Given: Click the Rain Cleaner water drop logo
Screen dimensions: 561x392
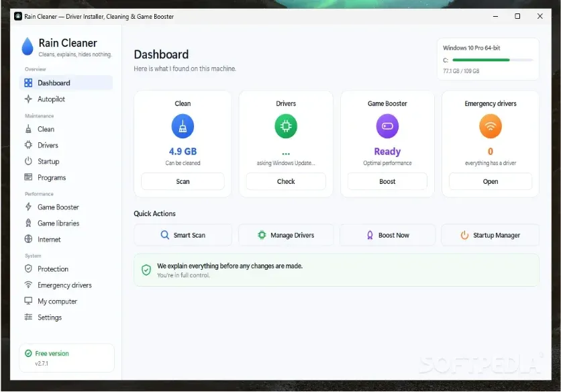Looking at the screenshot, I should (28, 46).
